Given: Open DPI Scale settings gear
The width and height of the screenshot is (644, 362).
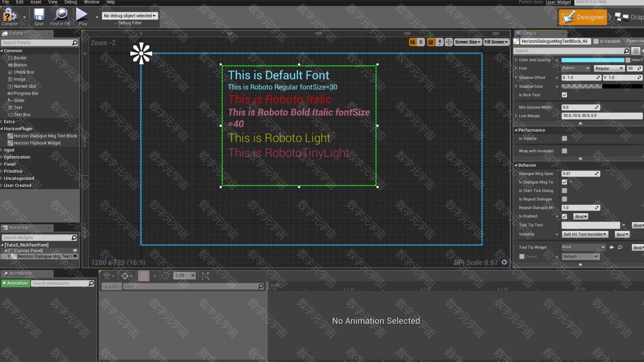Looking at the screenshot, I should [x=504, y=262].
